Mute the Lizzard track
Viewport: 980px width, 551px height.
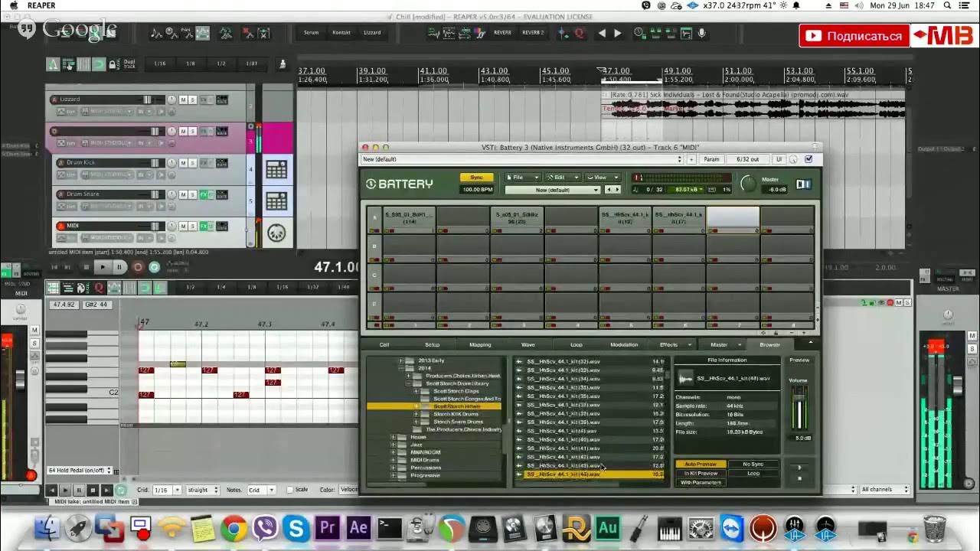click(x=183, y=99)
